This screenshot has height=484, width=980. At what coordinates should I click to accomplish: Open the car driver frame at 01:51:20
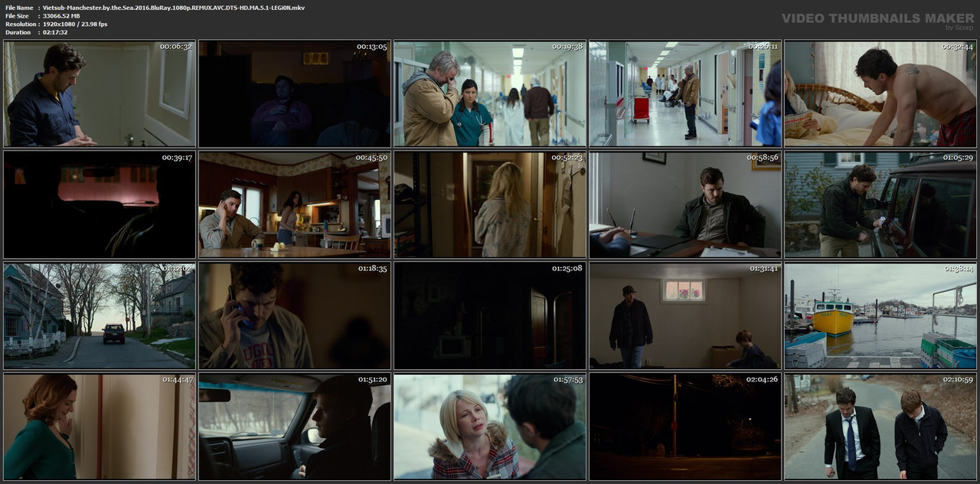pyautogui.click(x=295, y=427)
